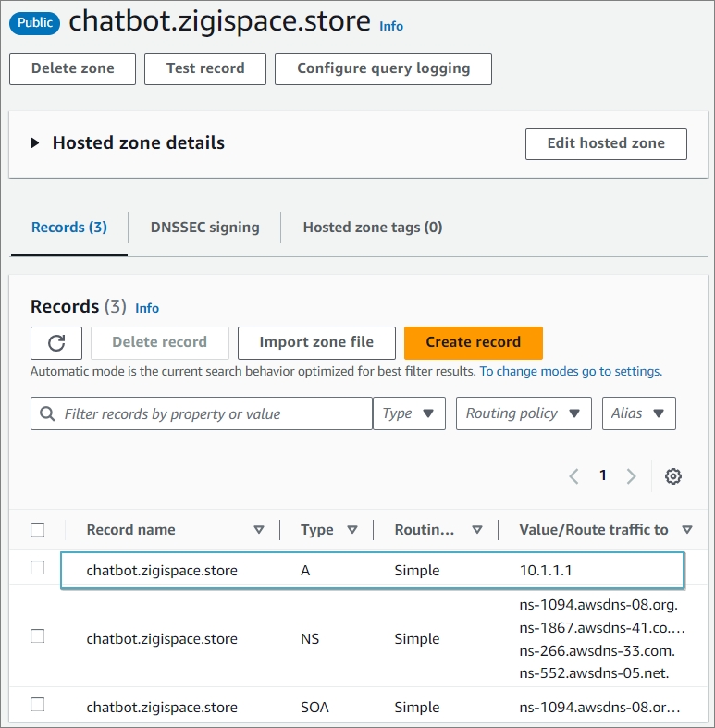Follow 'To change modes go to settings' link

click(571, 372)
